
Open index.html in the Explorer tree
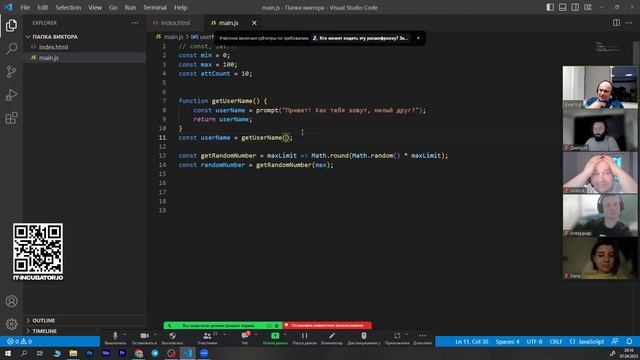84,47
